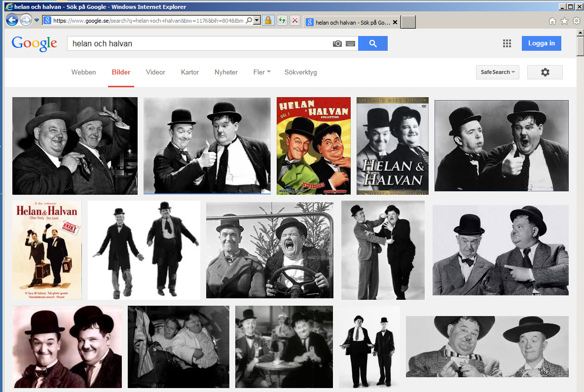The width and height of the screenshot is (584, 392).
Task: Select the Bilder tab
Action: tap(121, 72)
